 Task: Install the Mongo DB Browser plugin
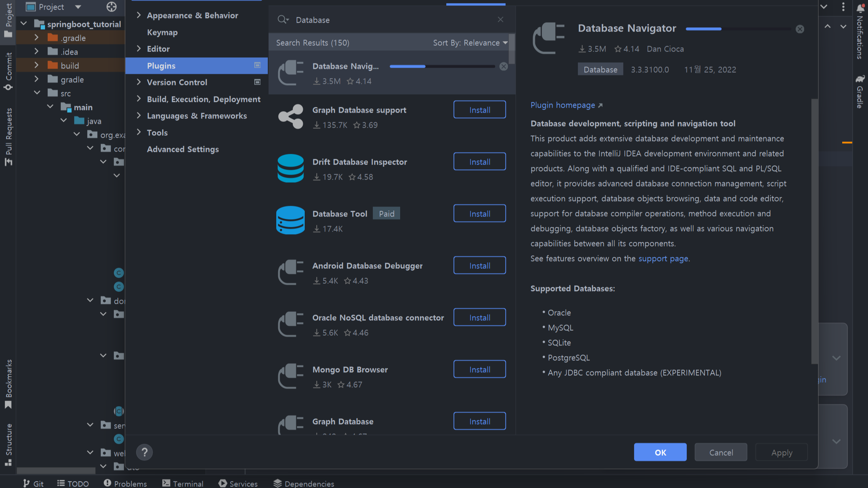479,369
